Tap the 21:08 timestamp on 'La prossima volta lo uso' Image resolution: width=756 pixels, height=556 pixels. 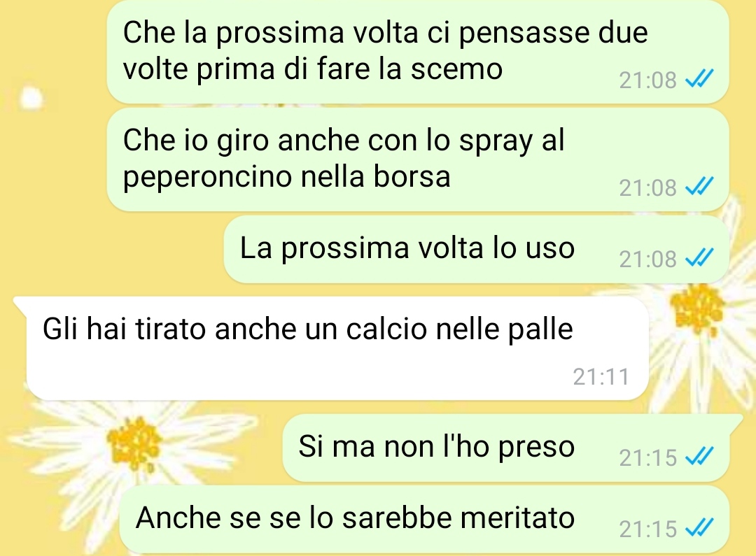point(648,259)
